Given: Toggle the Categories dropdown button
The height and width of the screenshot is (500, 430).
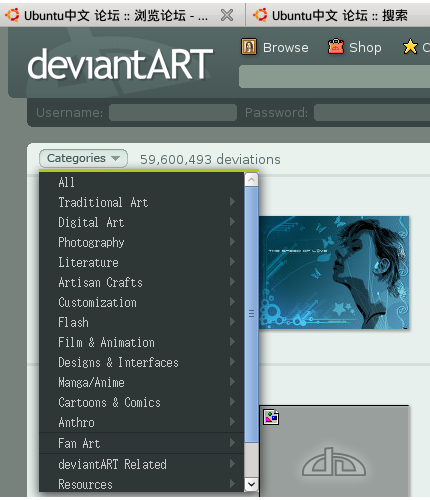Looking at the screenshot, I should tap(83, 158).
